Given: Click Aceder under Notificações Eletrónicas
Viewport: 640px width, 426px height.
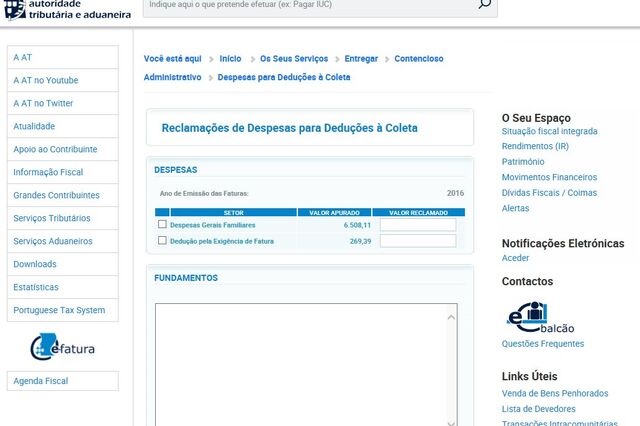Looking at the screenshot, I should point(516,258).
